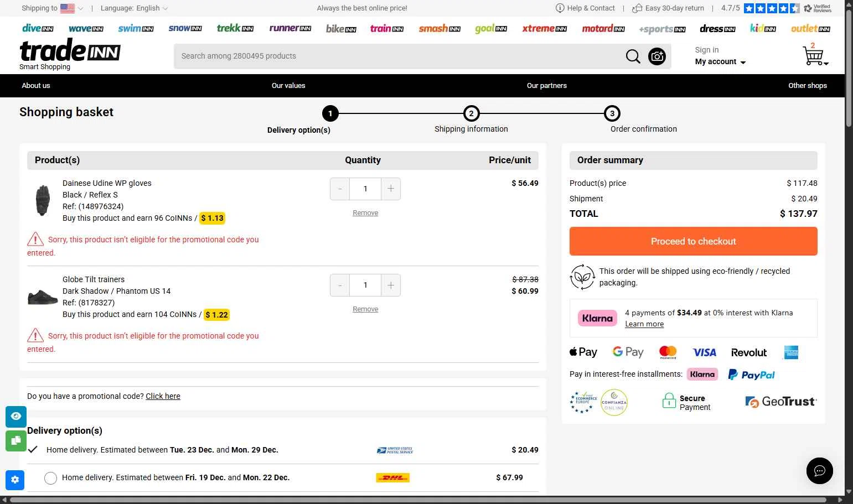Open the outletinn store logo link
This screenshot has width=853, height=504.
(x=810, y=28)
